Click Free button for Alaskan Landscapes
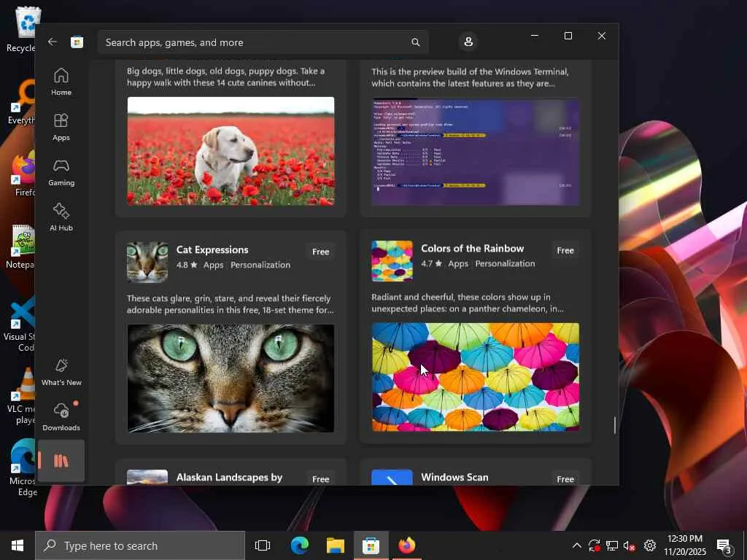The width and height of the screenshot is (747, 560). click(x=321, y=478)
